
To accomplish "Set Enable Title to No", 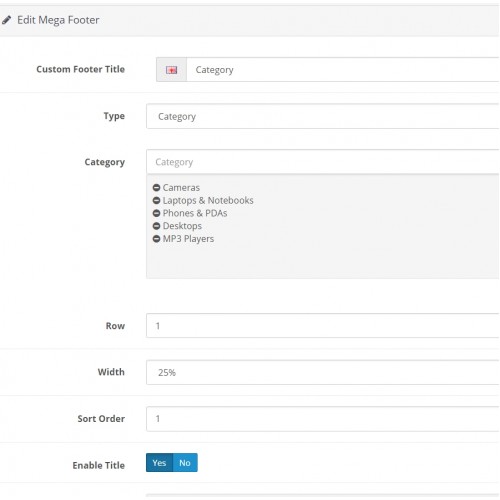I will coord(185,463).
